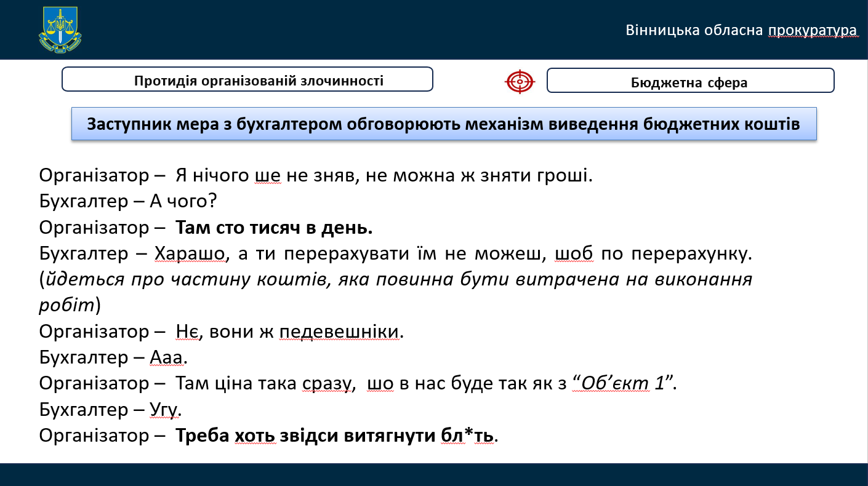The image size is (868, 486).
Task: Select the blue title banner about 'Заступник мера'
Action: pos(443,124)
